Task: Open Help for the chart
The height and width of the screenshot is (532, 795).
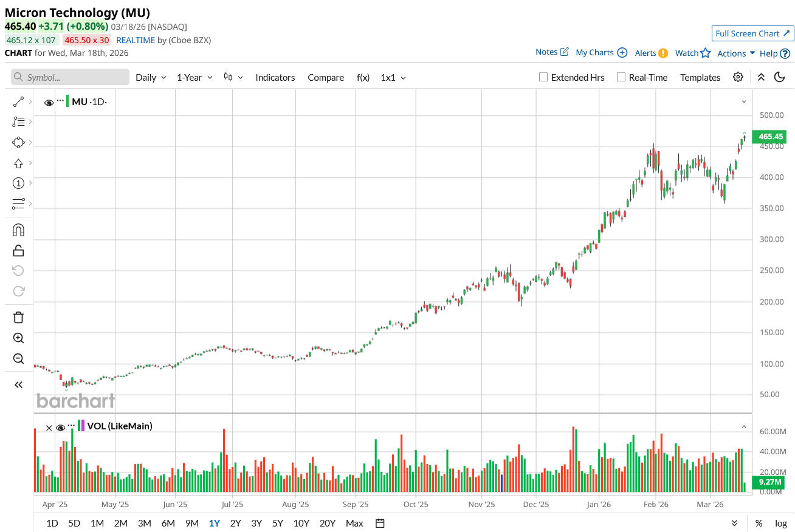Action: coord(775,53)
